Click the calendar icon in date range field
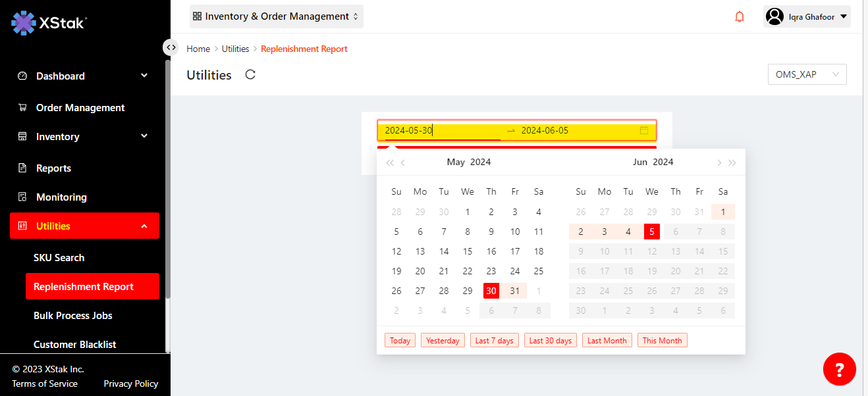The width and height of the screenshot is (868, 396). 644,131
